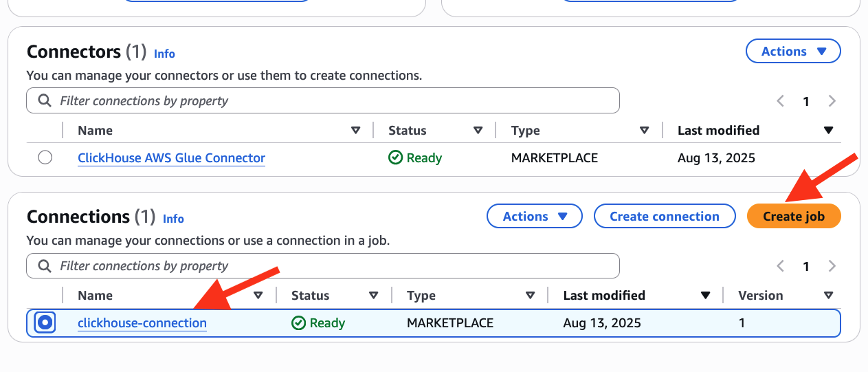Open the Connections Actions dropdown
Viewport: 868px width, 372px height.
point(534,217)
